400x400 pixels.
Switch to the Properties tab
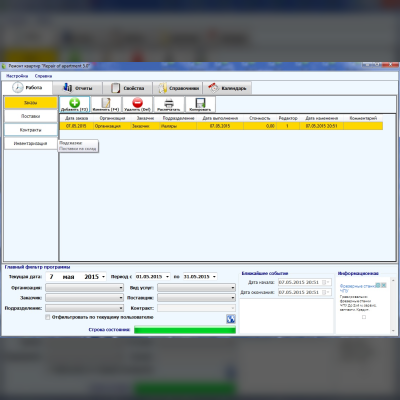(127, 88)
